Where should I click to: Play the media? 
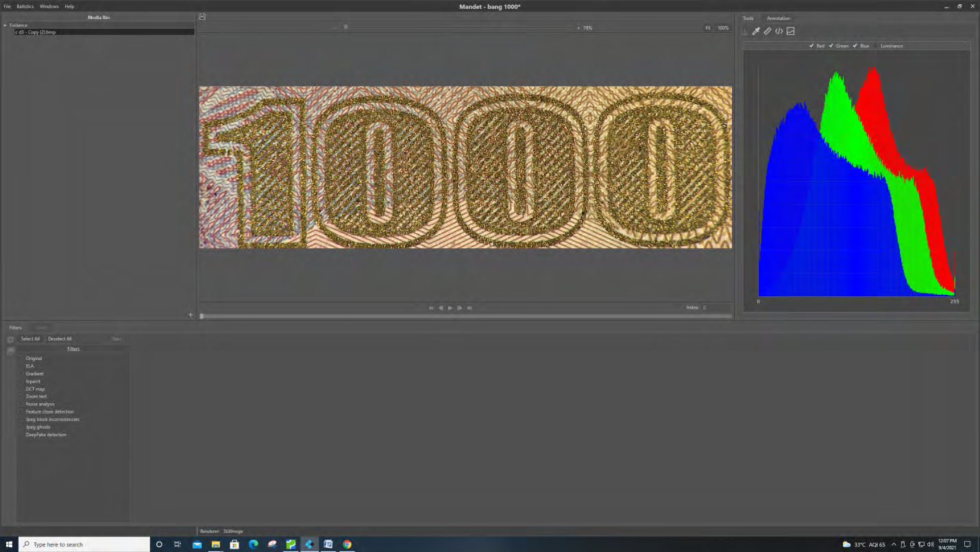(x=450, y=308)
